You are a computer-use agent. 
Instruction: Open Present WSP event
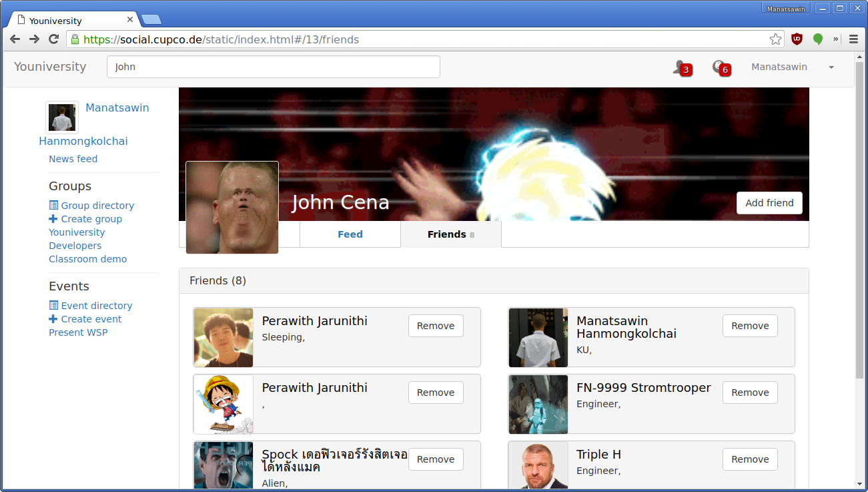78,332
